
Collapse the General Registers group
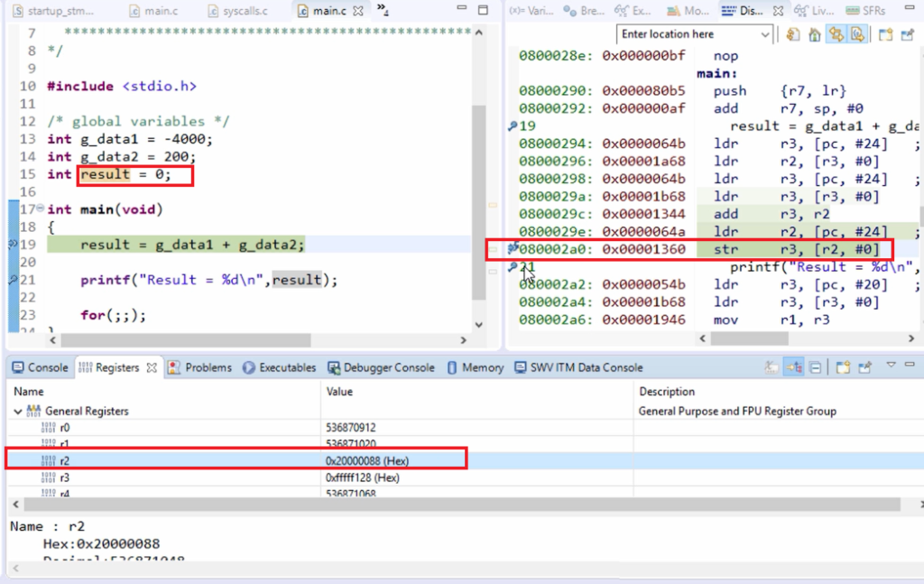18,412
